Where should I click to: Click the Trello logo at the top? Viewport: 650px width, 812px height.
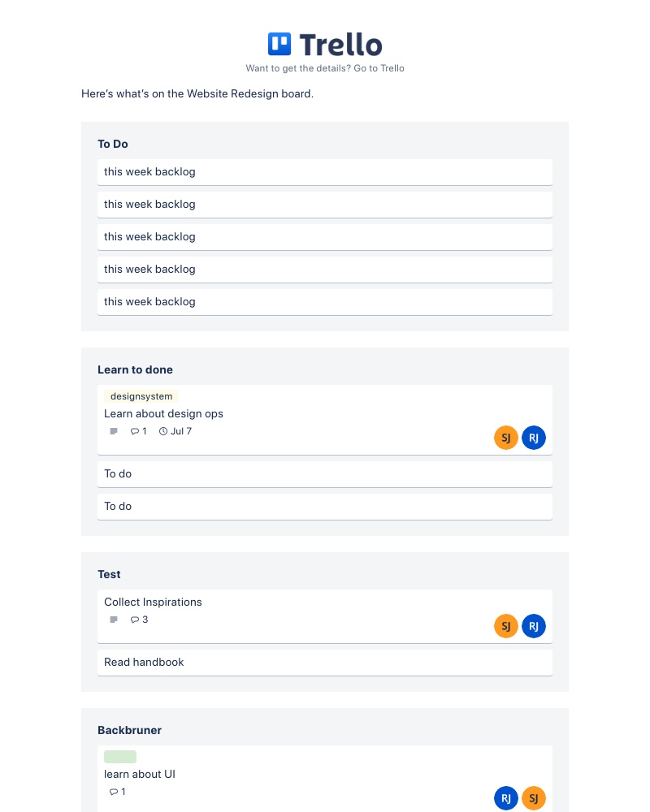tap(324, 44)
